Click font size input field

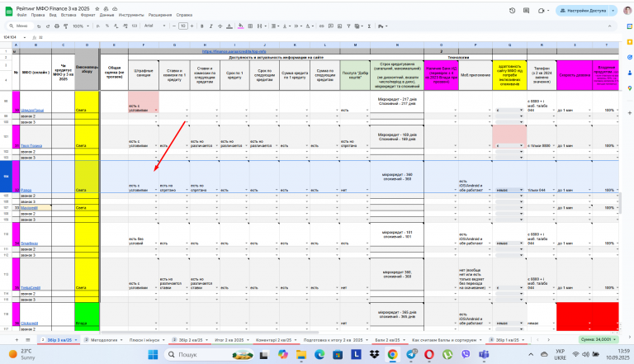click(183, 26)
